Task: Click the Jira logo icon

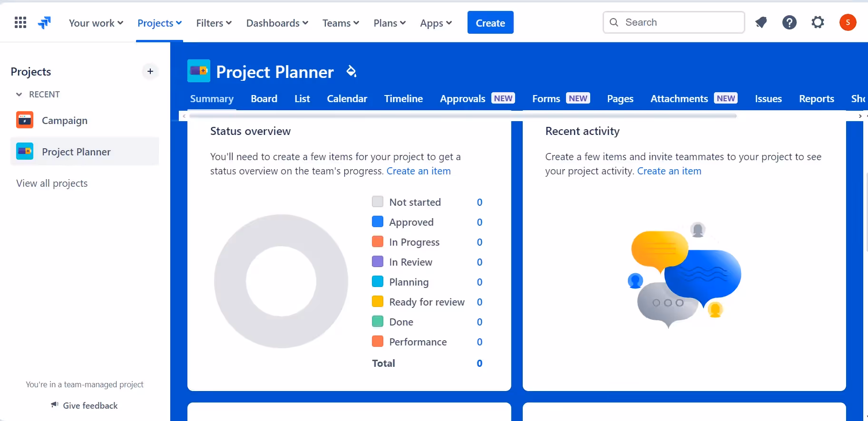Action: click(x=44, y=22)
